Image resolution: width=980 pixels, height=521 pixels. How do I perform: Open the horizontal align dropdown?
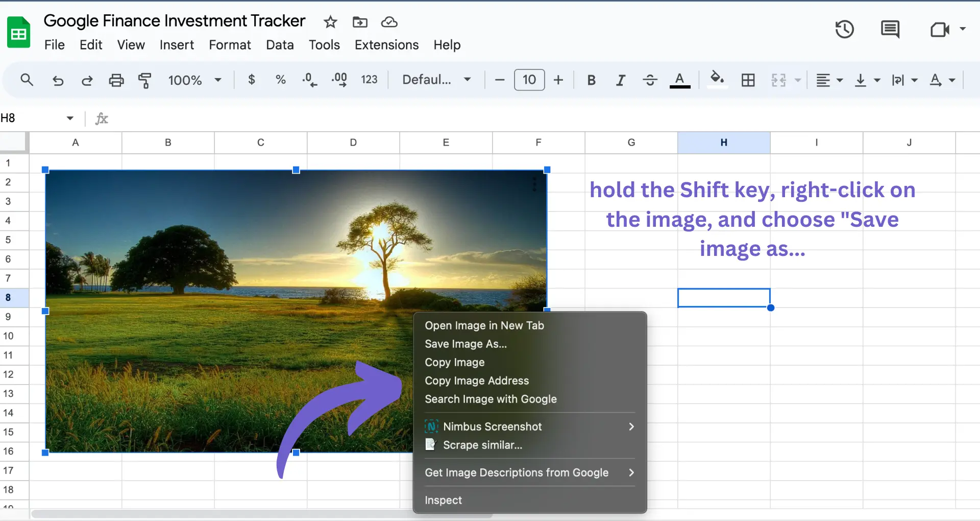coord(829,80)
